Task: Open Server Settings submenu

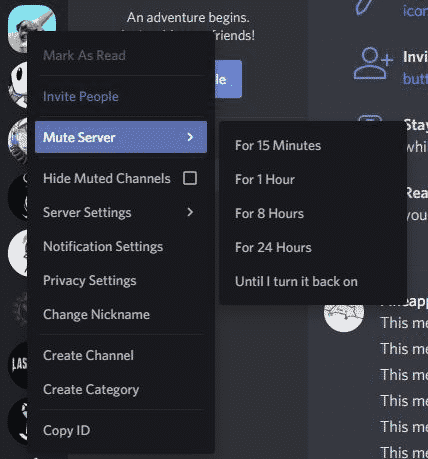Action: pyautogui.click(x=121, y=212)
